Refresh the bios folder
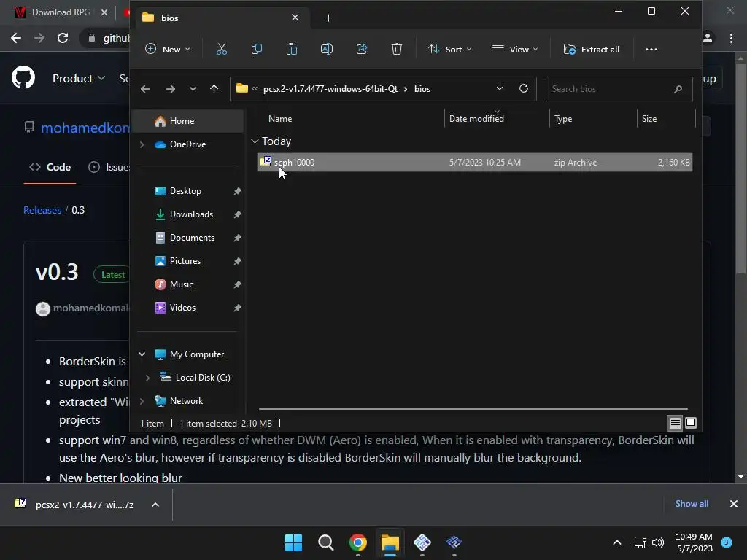Viewport: 747px width, 560px height. pos(524,88)
